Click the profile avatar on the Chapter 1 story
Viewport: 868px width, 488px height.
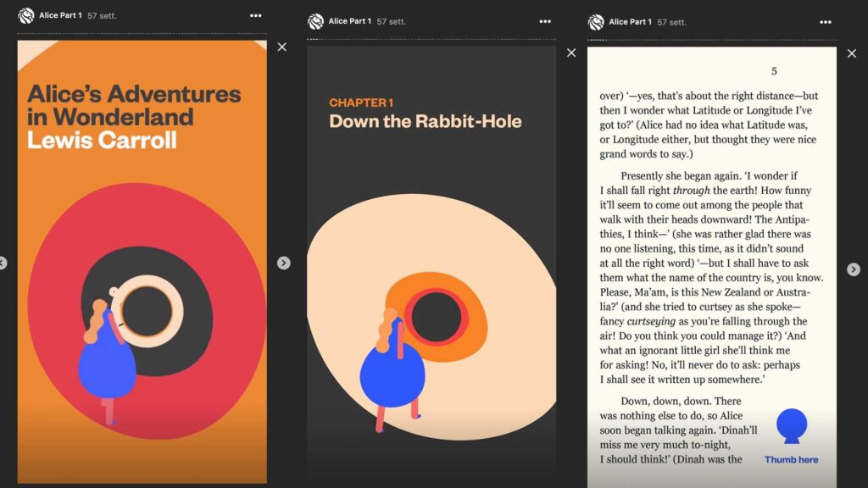point(315,21)
